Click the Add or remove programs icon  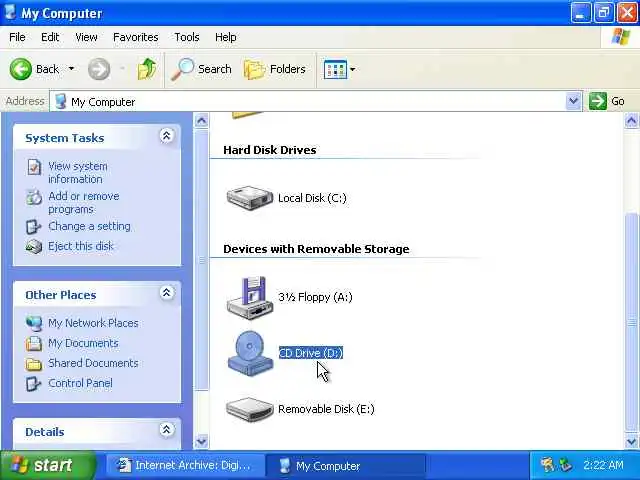(34, 197)
